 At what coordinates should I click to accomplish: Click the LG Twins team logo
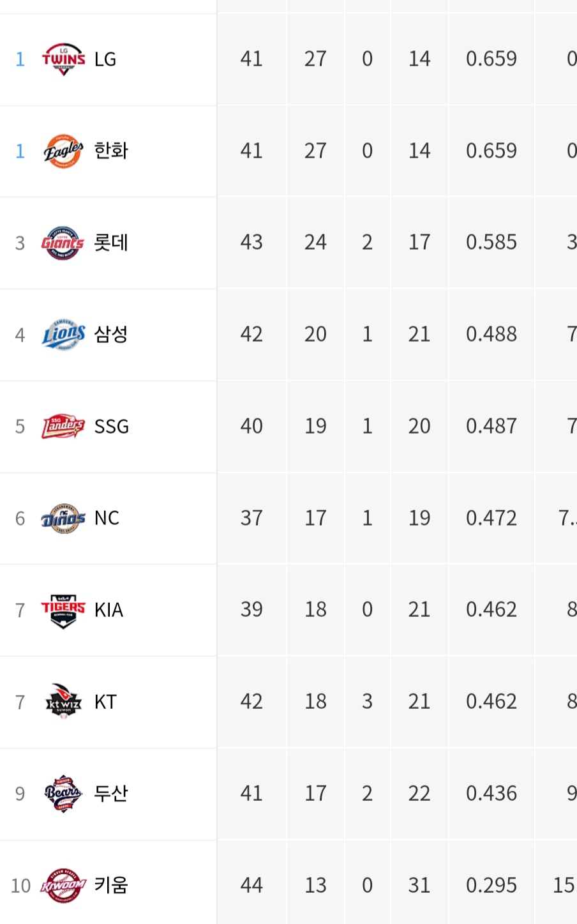[x=63, y=59]
